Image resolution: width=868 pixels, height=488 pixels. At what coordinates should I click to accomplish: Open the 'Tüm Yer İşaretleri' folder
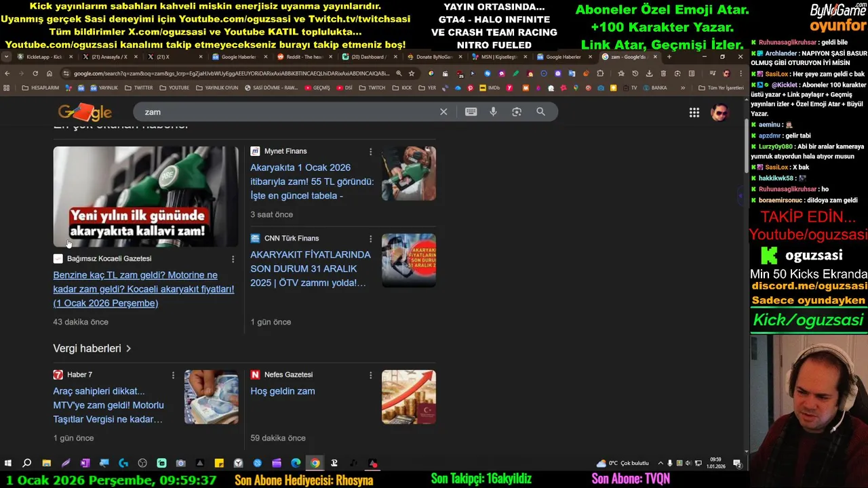722,87
